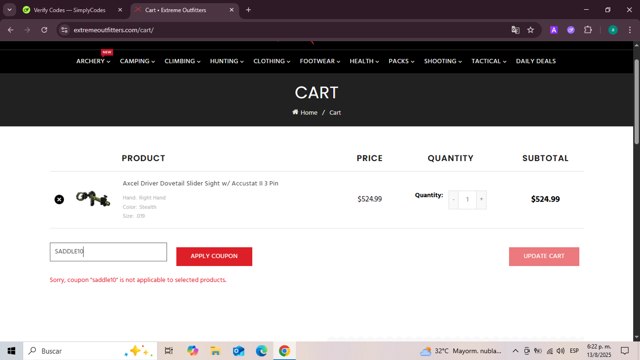
Task: Open network settings tray icon
Action: click(x=550, y=351)
